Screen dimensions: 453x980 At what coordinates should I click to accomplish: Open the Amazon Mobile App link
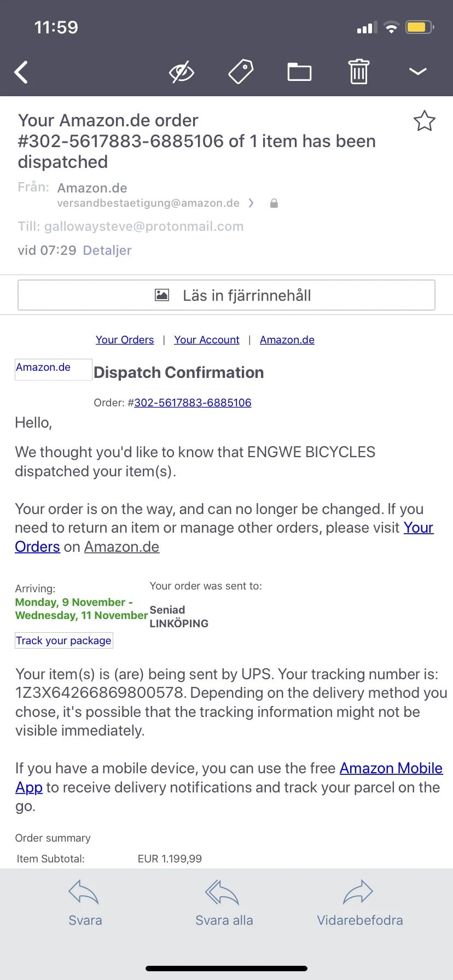click(x=229, y=778)
